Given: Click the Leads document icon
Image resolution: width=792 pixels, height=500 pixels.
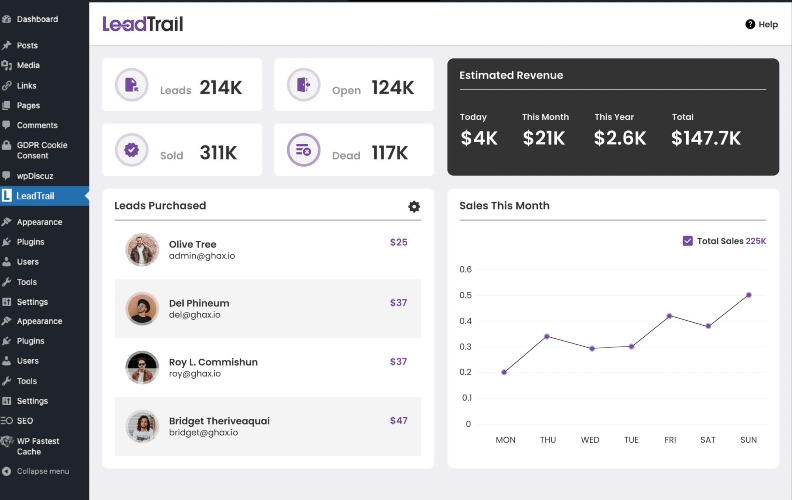Looking at the screenshot, I should pos(131,84).
